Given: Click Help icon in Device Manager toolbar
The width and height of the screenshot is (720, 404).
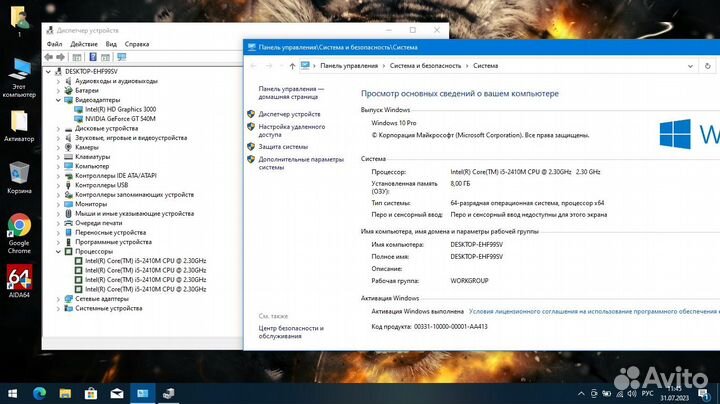Looking at the screenshot, I should point(93,57).
